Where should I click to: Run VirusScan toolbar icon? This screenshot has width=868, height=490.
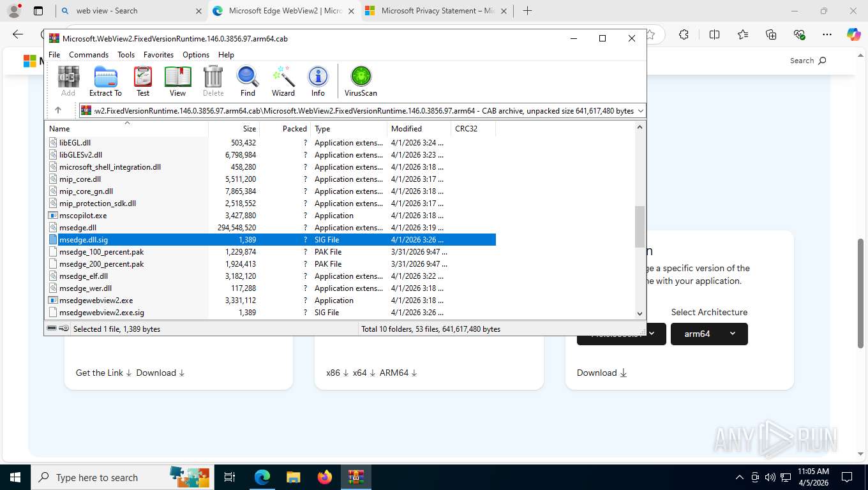[x=361, y=82]
